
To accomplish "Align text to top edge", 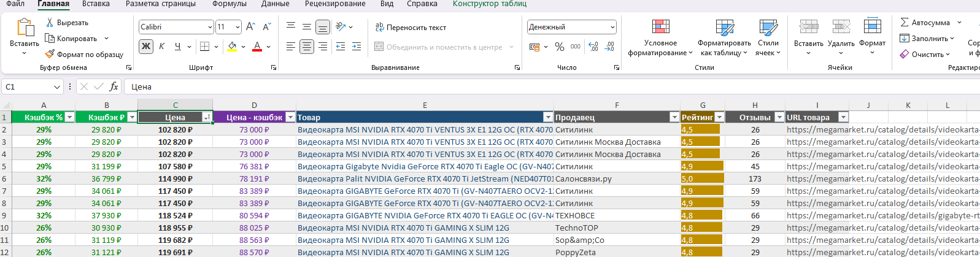I will coord(291,27).
